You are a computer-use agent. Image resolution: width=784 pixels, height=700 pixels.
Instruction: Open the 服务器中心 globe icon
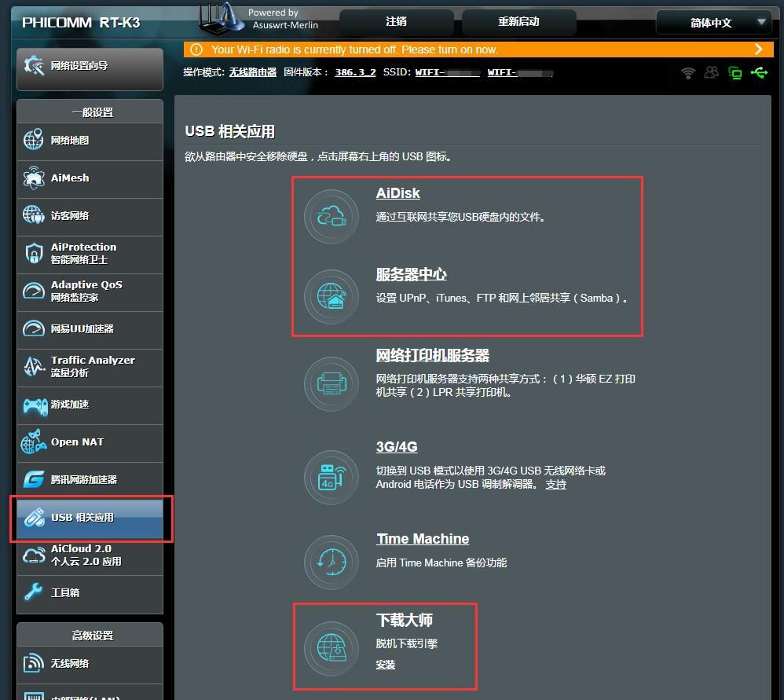click(331, 296)
